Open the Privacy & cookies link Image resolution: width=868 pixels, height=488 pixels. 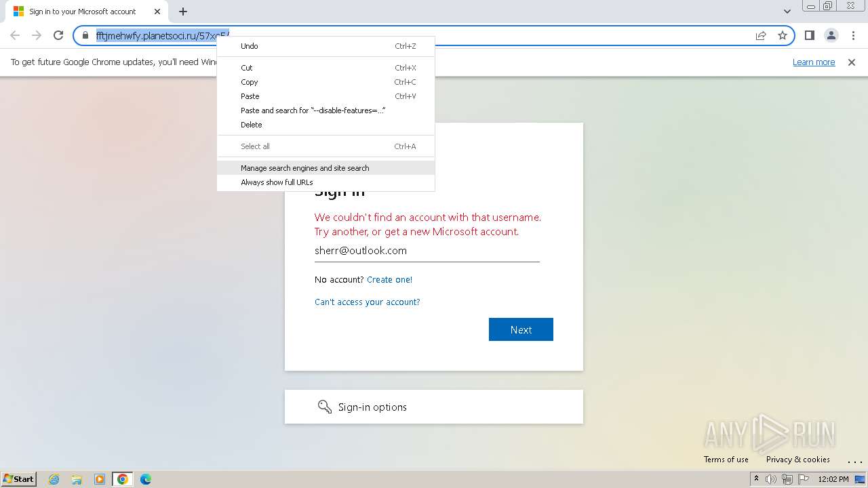click(x=798, y=460)
